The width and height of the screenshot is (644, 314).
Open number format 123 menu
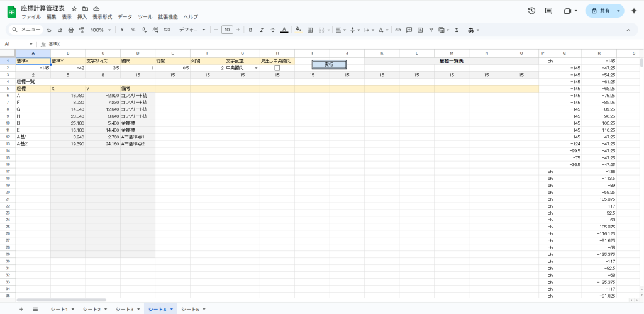167,30
